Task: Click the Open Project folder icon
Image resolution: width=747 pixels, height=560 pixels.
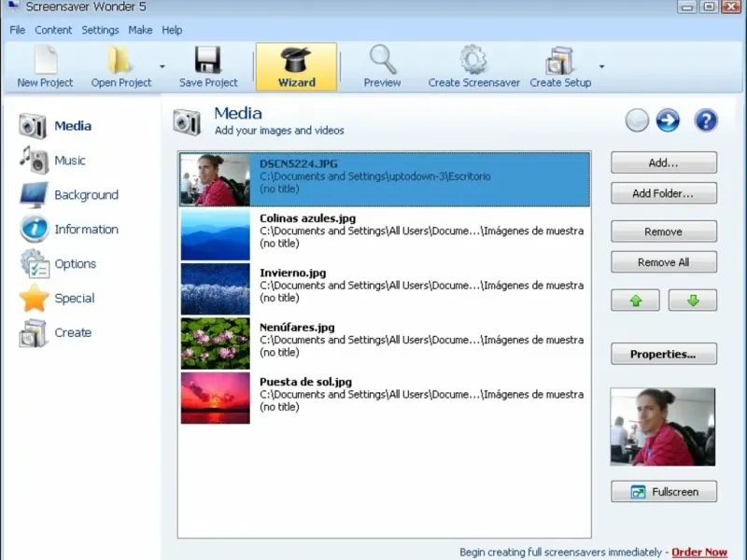Action: coord(120,60)
